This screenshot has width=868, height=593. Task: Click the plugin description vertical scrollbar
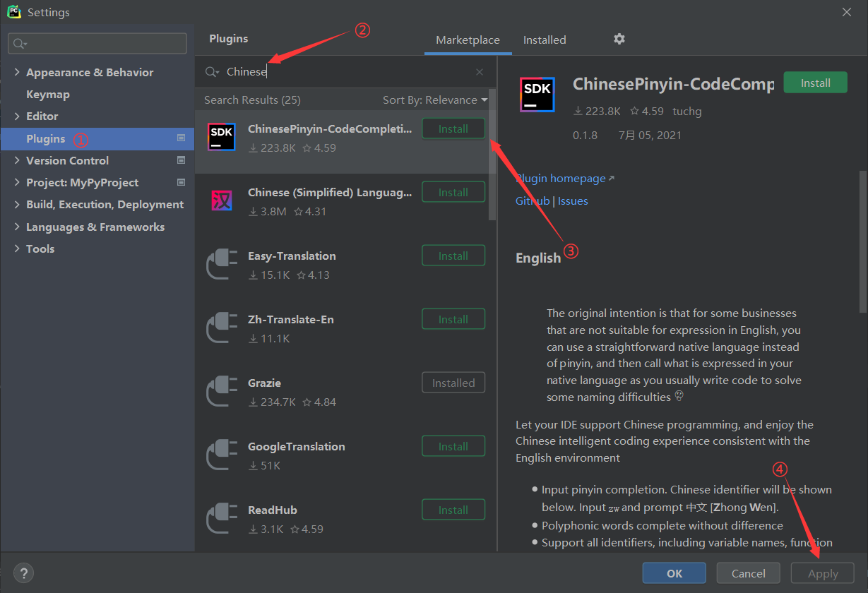click(x=863, y=241)
